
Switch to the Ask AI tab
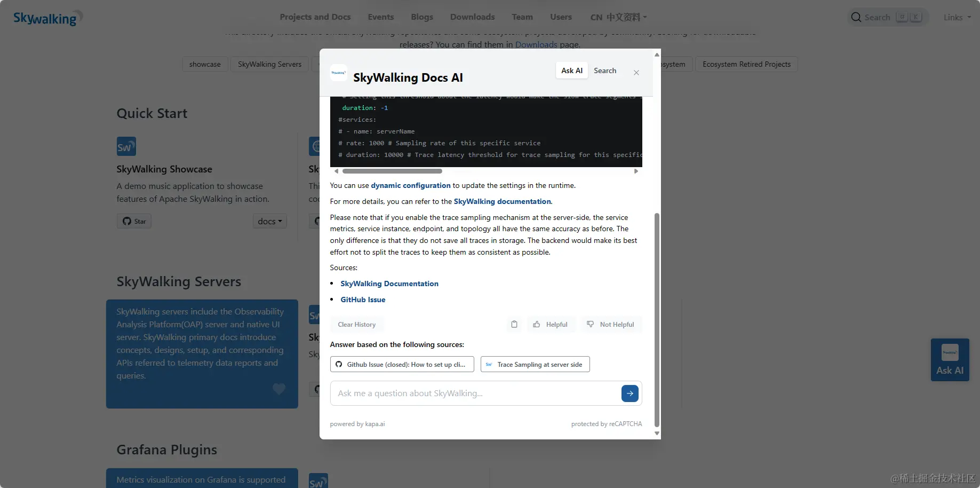pyautogui.click(x=572, y=70)
